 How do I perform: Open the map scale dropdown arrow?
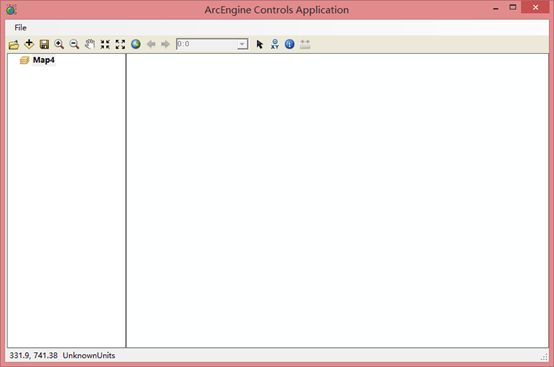pyautogui.click(x=242, y=44)
